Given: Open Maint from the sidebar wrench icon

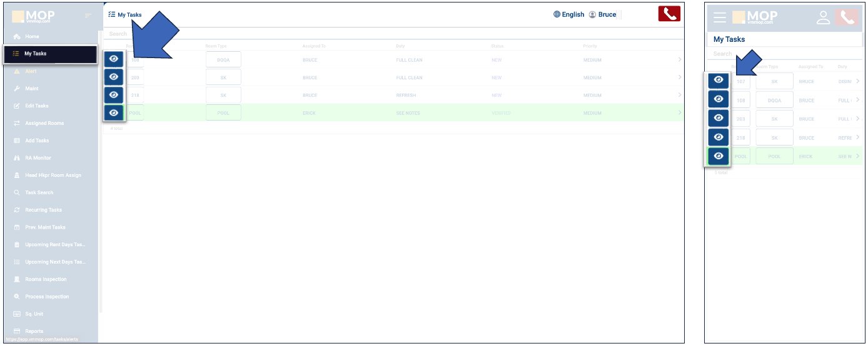Looking at the screenshot, I should [x=31, y=89].
